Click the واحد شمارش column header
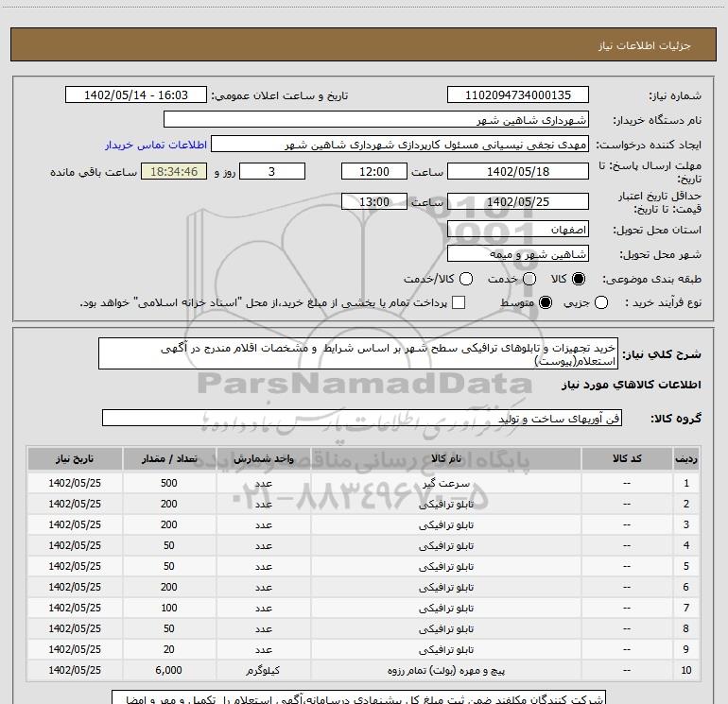The image size is (728, 704). click(x=263, y=459)
